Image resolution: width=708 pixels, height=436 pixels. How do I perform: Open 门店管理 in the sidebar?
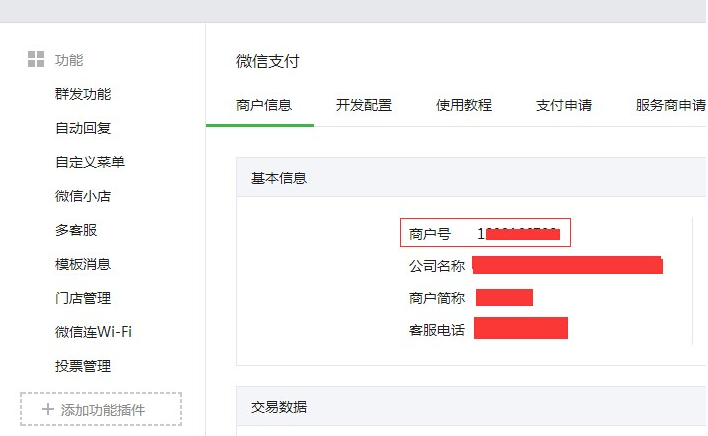(83, 298)
